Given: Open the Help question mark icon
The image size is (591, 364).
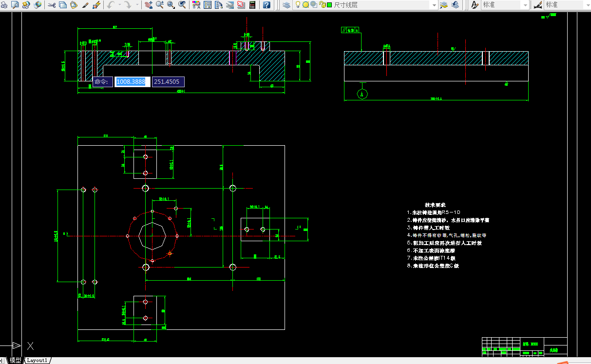Looking at the screenshot, I should 267,5.
